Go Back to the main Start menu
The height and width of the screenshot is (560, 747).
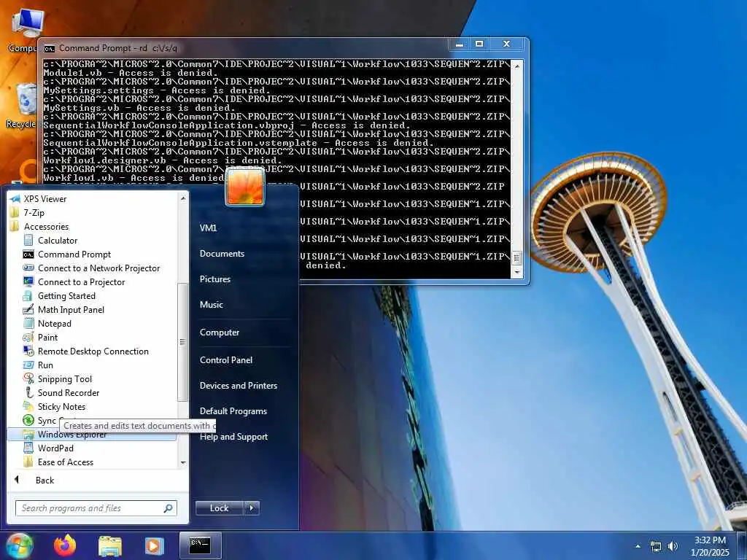[x=44, y=480]
